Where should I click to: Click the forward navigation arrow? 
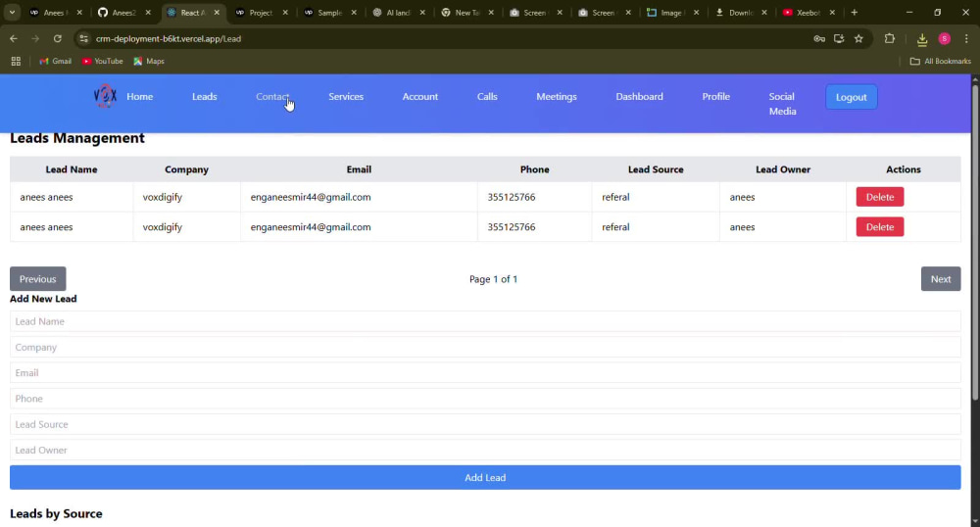coord(35,39)
